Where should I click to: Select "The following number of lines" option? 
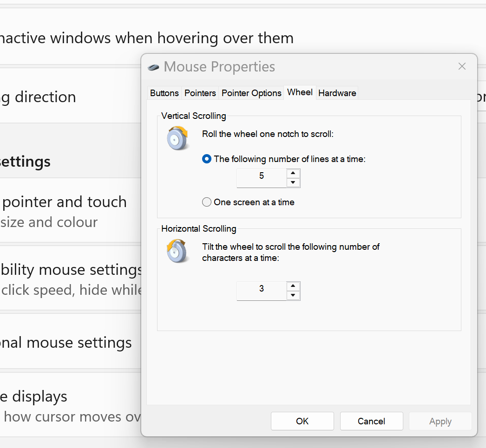pos(206,159)
